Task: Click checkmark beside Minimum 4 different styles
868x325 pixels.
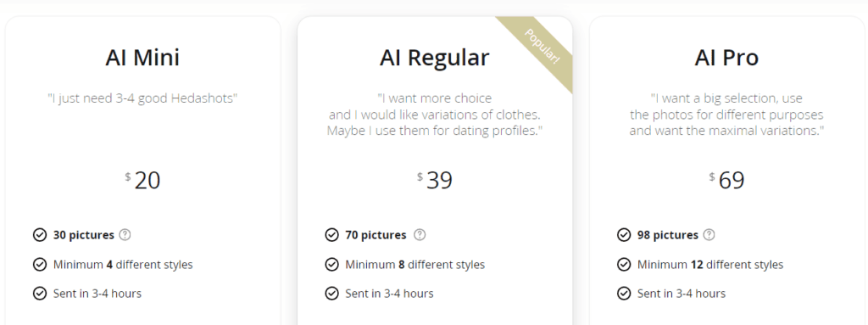Action: coord(40,265)
